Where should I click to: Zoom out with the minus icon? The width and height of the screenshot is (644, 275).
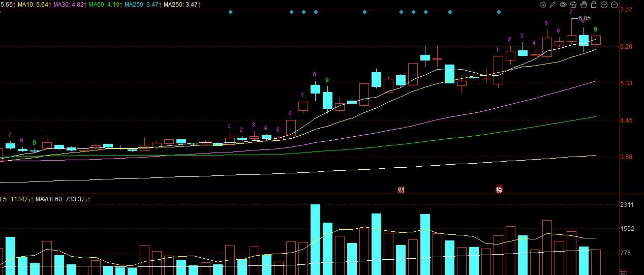(x=614, y=5)
